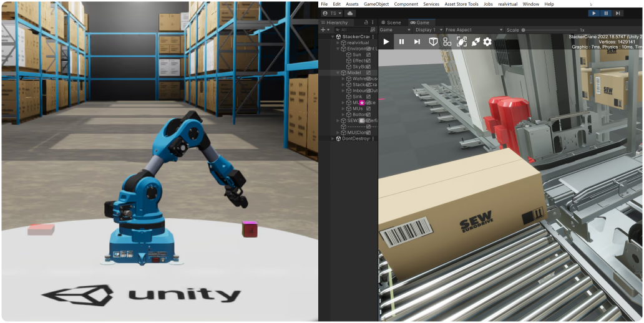Toggle the SkyBox object checkbox
The width and height of the screenshot is (644, 323).
coord(368,67)
